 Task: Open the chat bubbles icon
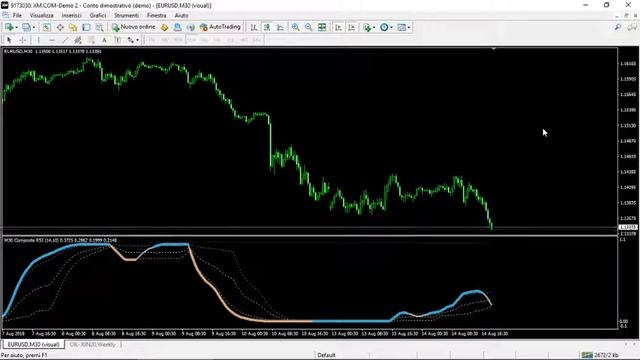click(632, 27)
